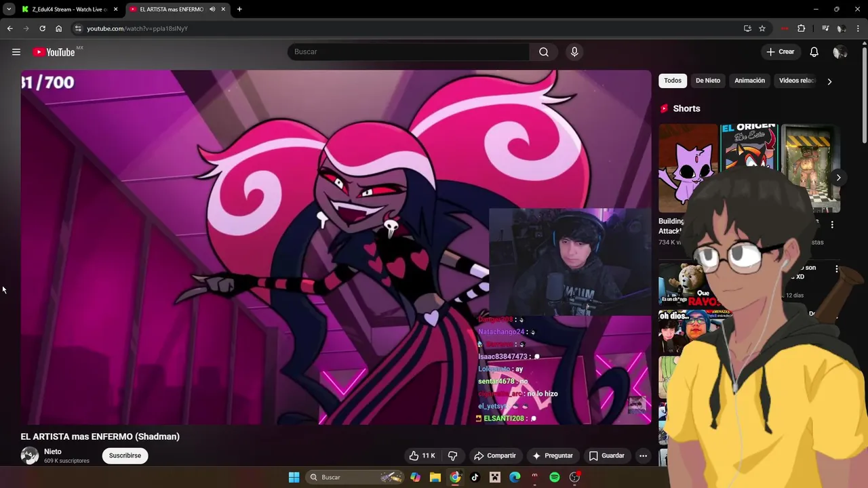Like the video with thumbs up
868x488 pixels.
(x=421, y=455)
